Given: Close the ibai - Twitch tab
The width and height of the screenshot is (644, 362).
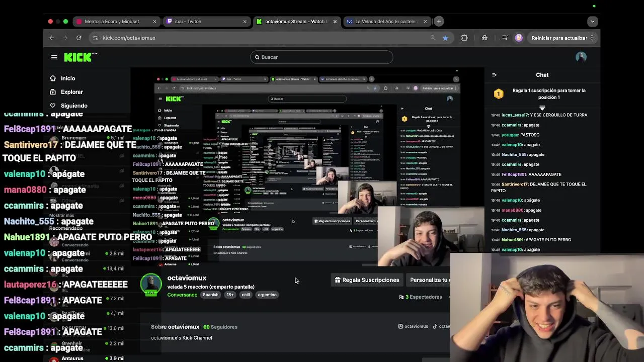Looking at the screenshot, I should 245,22.
